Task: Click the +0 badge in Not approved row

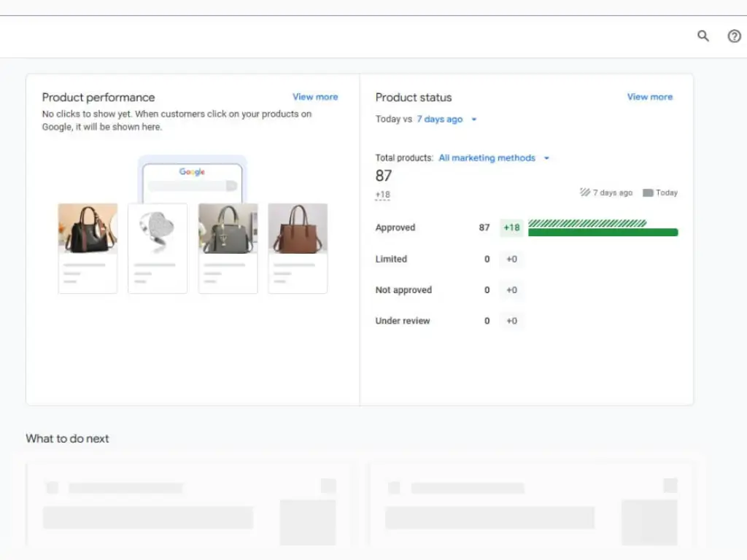Action: (511, 290)
